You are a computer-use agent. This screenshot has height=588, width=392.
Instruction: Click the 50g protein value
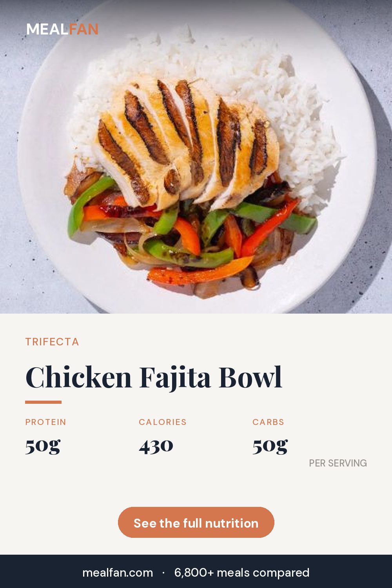pos(43,446)
